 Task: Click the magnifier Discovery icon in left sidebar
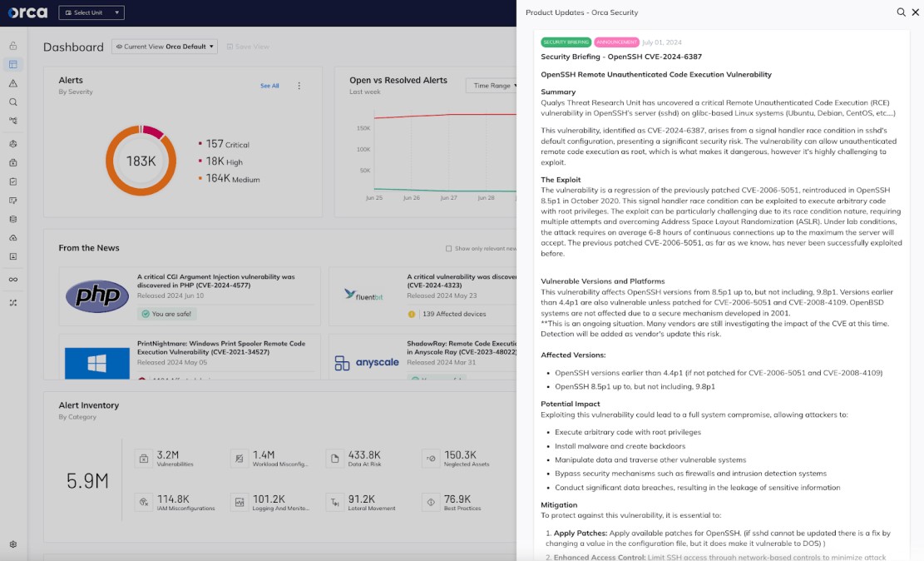pos(12,102)
